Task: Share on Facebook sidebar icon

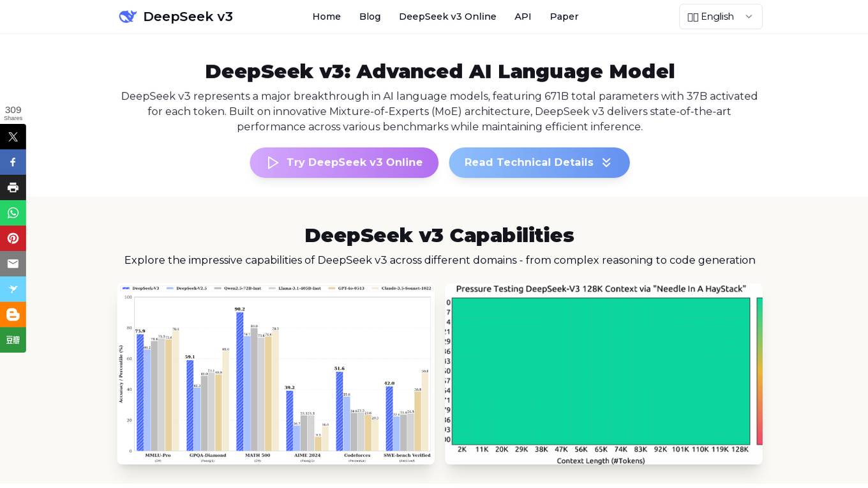Action: coord(13,162)
